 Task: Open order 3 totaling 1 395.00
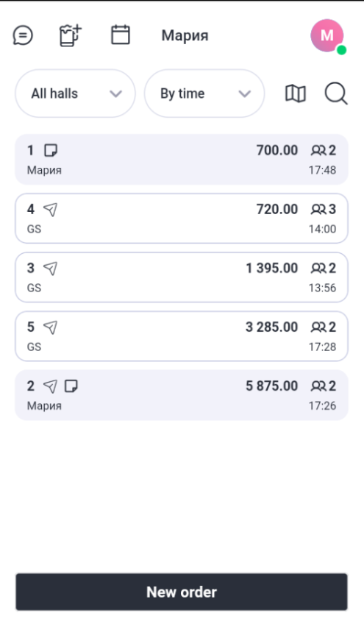pyautogui.click(x=182, y=277)
